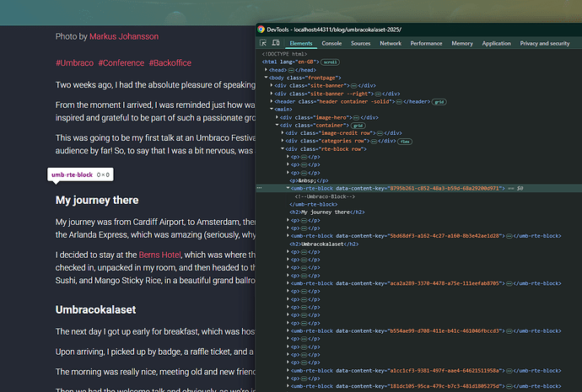The width and height of the screenshot is (582, 392).
Task: Toggle the device toolbar icon
Action: [x=276, y=43]
